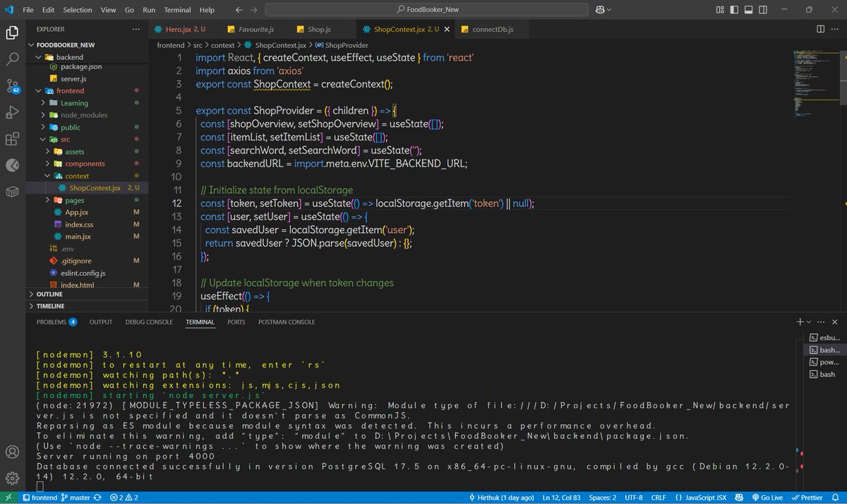Viewport: 847px width, 504px height.
Task: Open the cube icon in activity bar
Action: [12, 191]
